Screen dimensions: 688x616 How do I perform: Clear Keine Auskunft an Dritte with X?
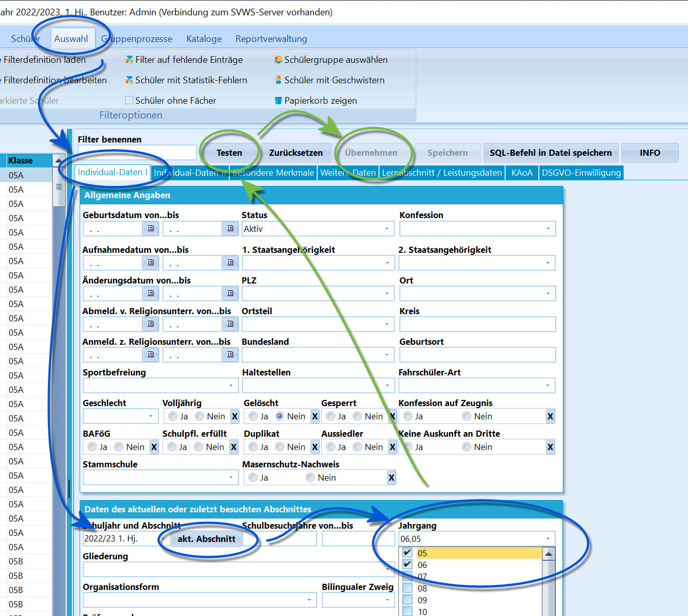coord(550,447)
